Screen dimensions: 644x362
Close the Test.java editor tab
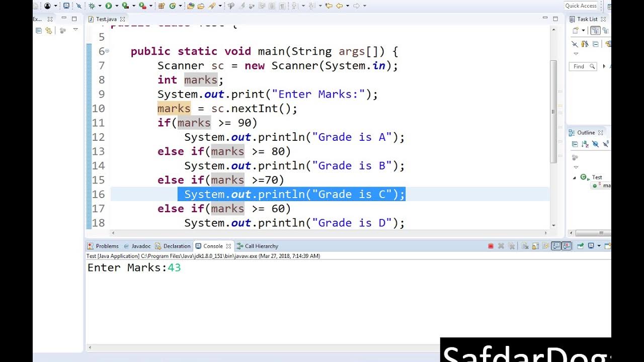[122, 19]
